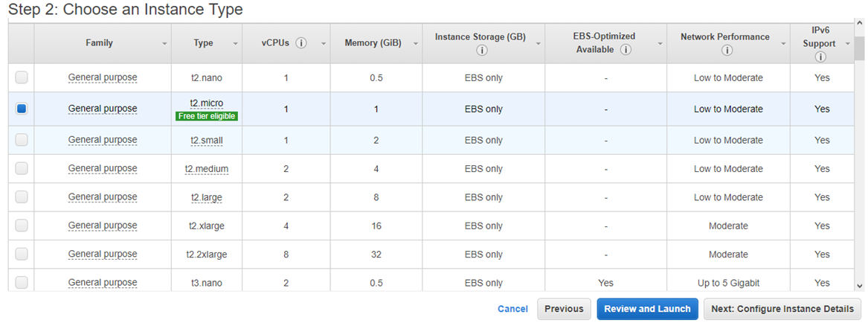Select the t2.large instance checkbox

tap(21, 197)
